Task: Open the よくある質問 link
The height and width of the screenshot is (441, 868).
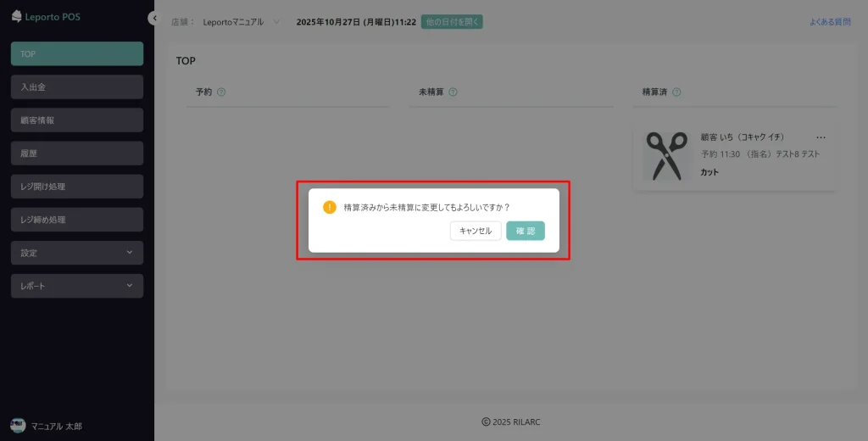Action: [x=829, y=22]
